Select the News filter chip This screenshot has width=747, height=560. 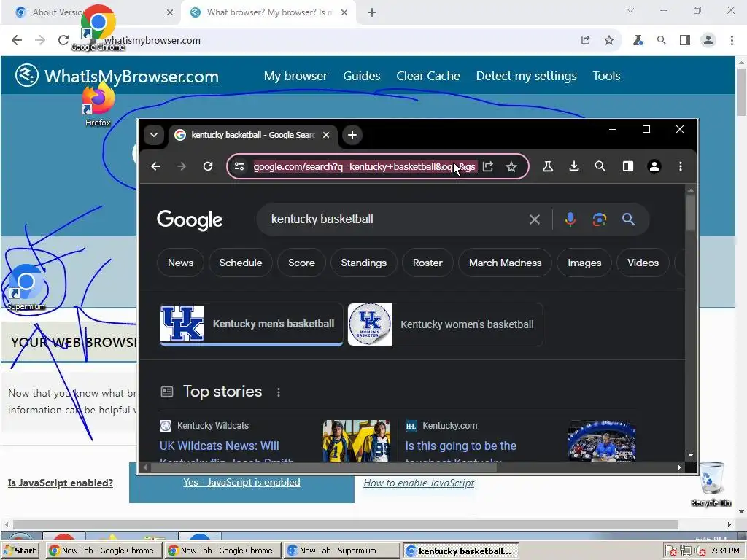point(181,262)
